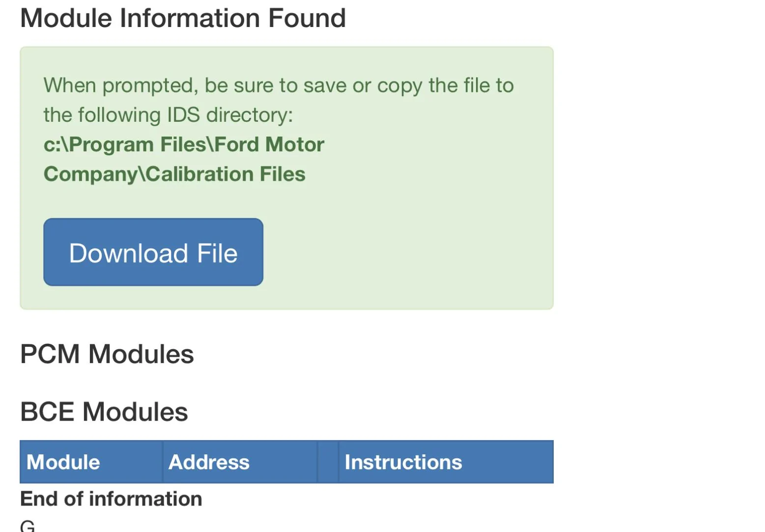Click the "When prompted, be sure" sentence line
Viewport: 765px width, 532px height.
click(278, 85)
